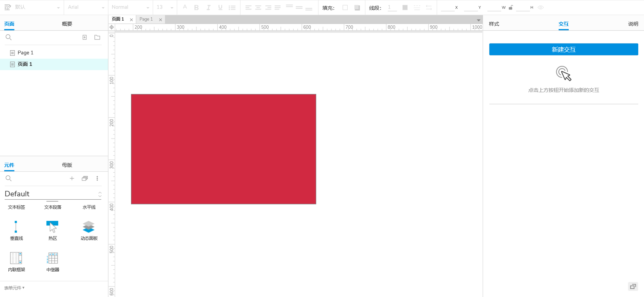Switch to the 概要 outline tab
The height and width of the screenshot is (297, 644).
pos(67,24)
